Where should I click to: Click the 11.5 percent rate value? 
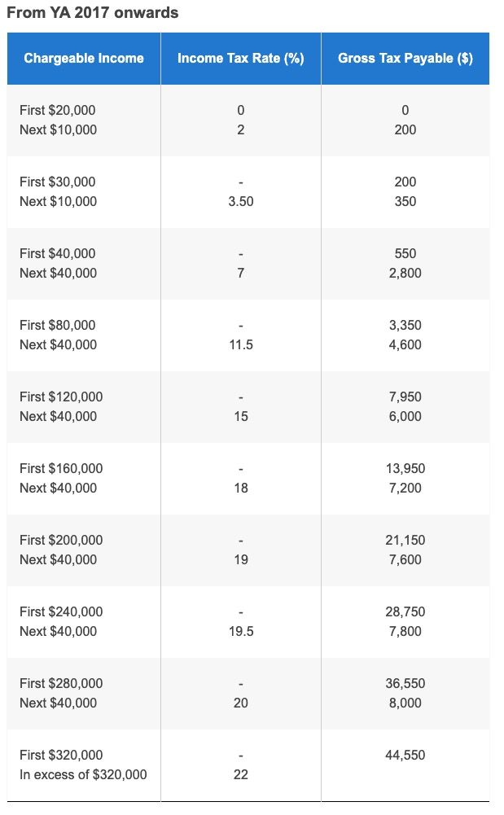pyautogui.click(x=241, y=344)
